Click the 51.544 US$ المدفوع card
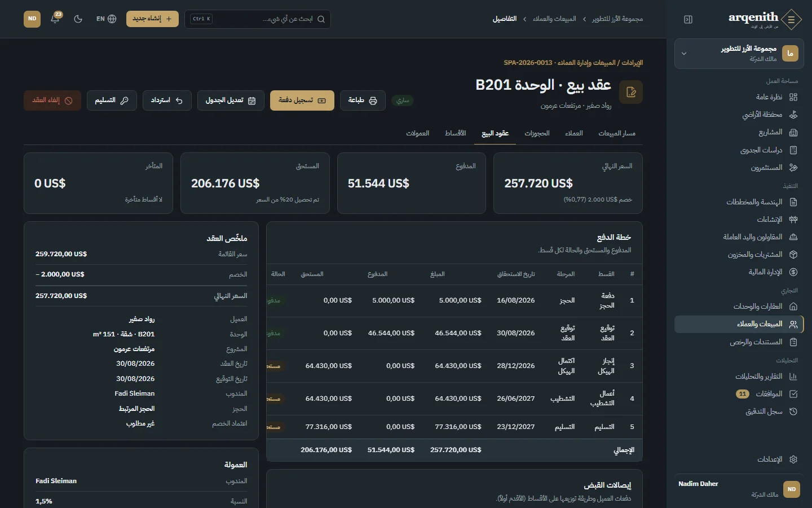The height and width of the screenshot is (508, 812). point(412,183)
